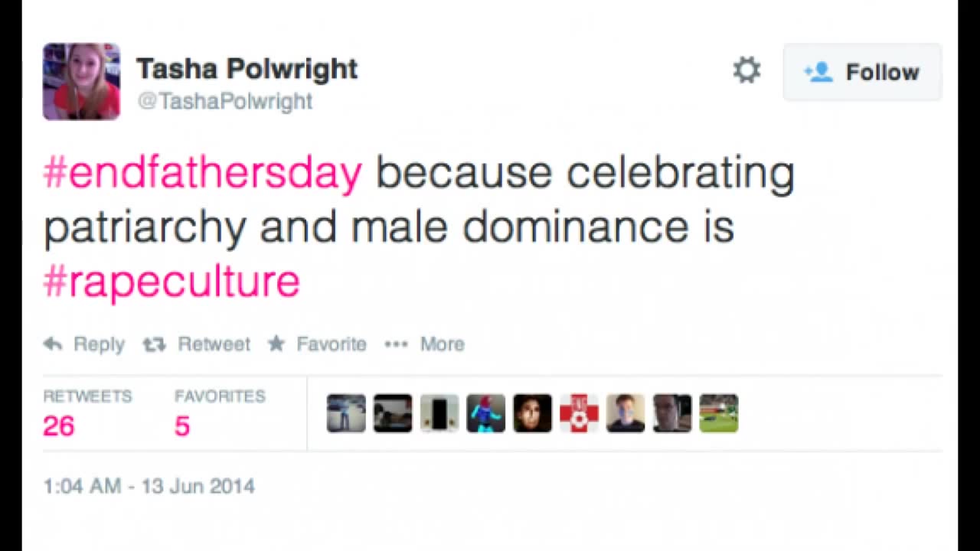Open the gear settings menu

point(746,70)
